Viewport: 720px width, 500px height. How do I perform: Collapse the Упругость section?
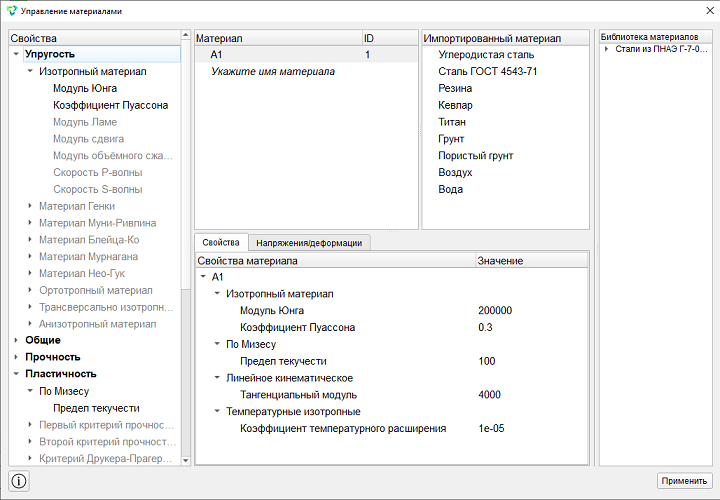[16, 54]
